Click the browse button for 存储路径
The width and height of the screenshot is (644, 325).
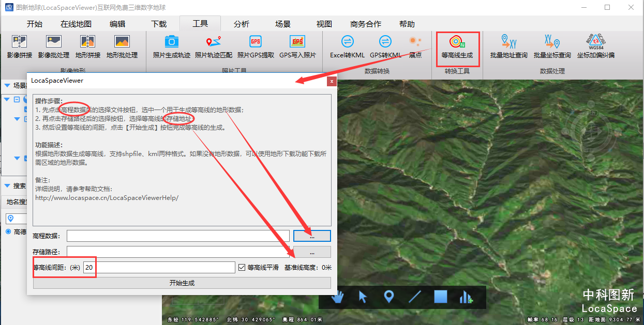click(312, 252)
